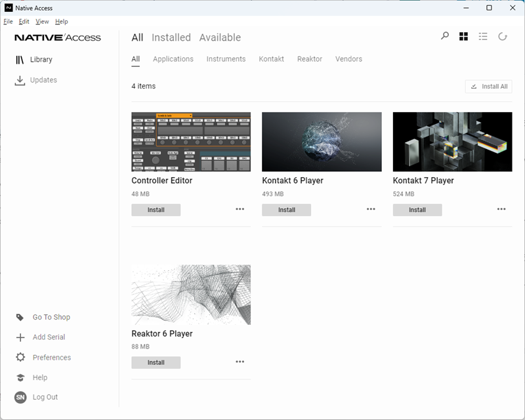
Task: Click Log Out
Action: click(x=45, y=397)
